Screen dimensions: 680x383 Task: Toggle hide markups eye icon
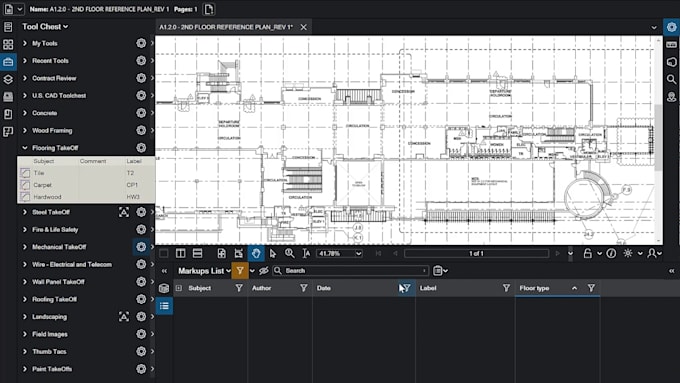coord(264,271)
